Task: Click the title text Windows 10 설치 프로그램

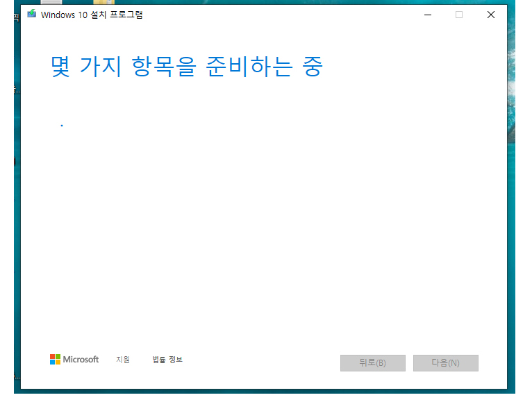Action: click(92, 15)
